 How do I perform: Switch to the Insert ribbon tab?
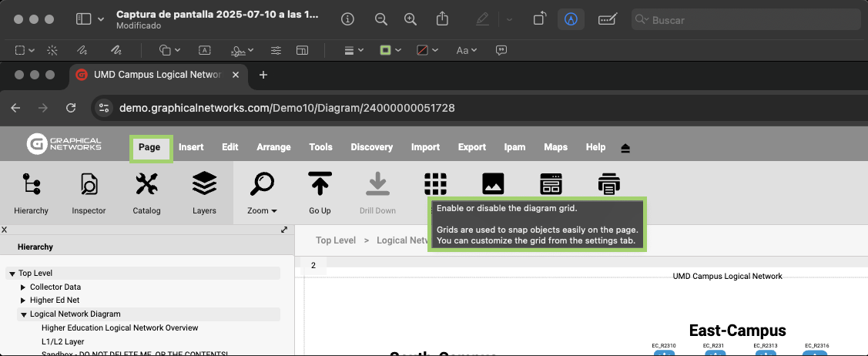(x=191, y=147)
